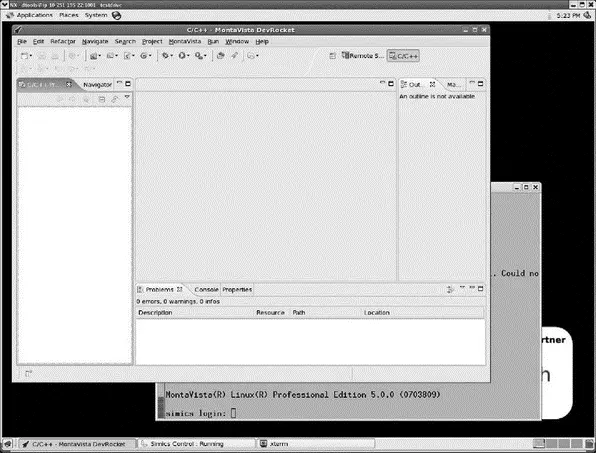Open the New Source File dropdown arrow
Image resolution: width=596 pixels, height=453 pixels.
[133, 56]
